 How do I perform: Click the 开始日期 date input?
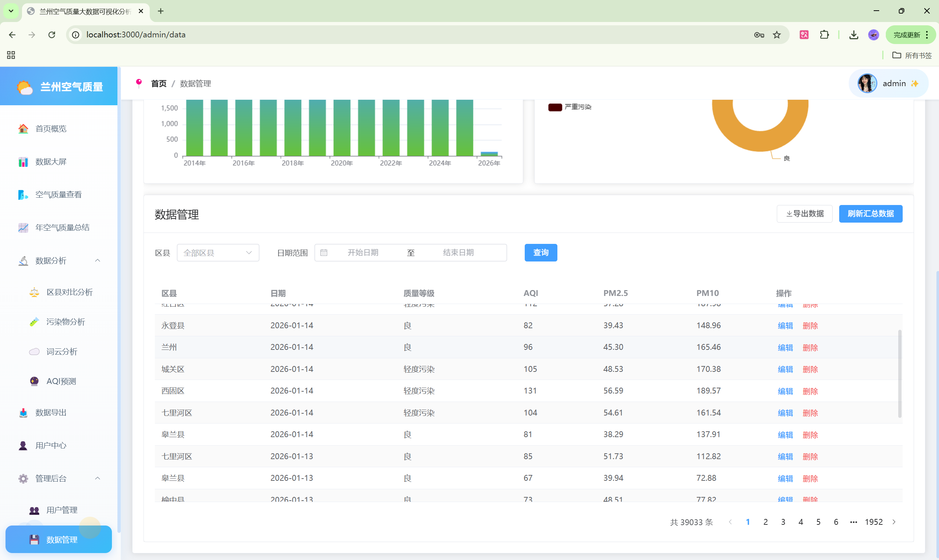(x=363, y=253)
